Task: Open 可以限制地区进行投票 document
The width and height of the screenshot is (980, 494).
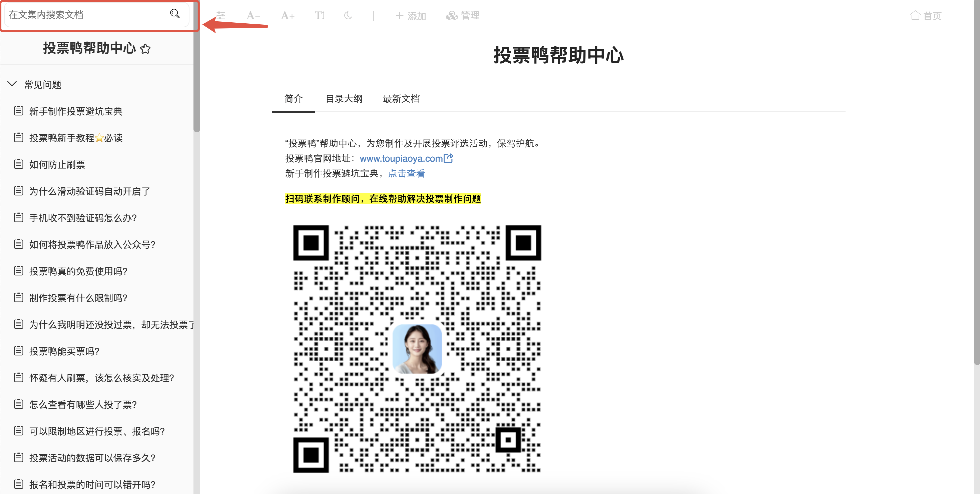Action: tap(97, 431)
